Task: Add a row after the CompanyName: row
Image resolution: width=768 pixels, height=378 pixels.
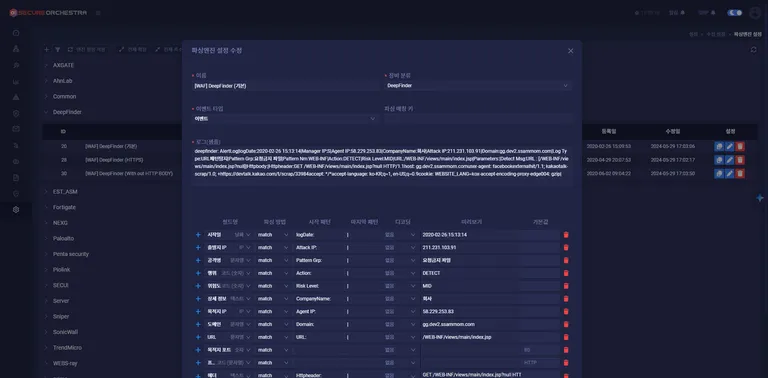Action: tap(198, 299)
